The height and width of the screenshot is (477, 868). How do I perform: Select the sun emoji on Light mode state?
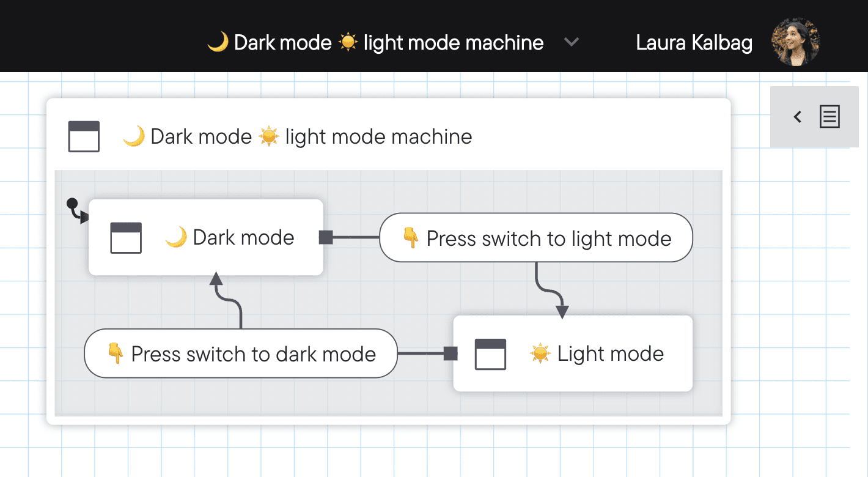coord(540,353)
